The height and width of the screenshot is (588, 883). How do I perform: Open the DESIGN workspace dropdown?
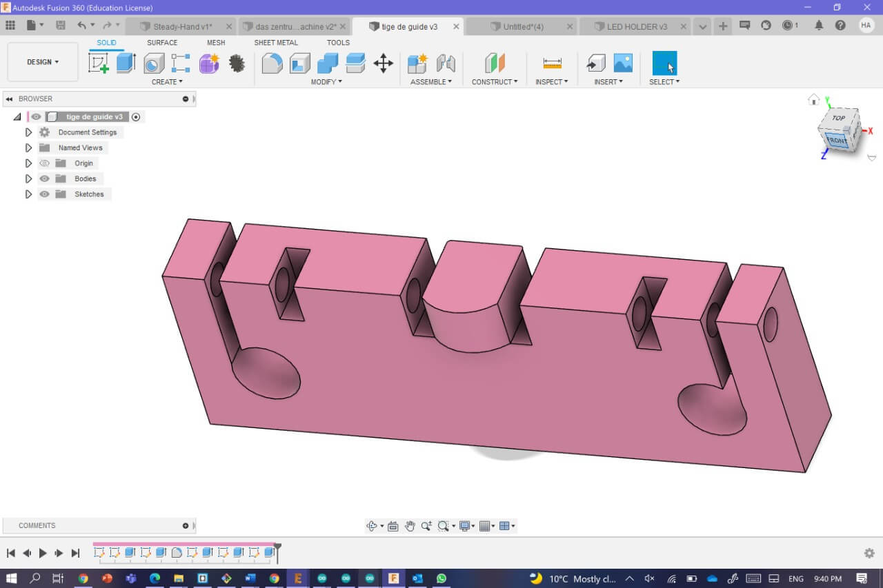click(x=43, y=62)
